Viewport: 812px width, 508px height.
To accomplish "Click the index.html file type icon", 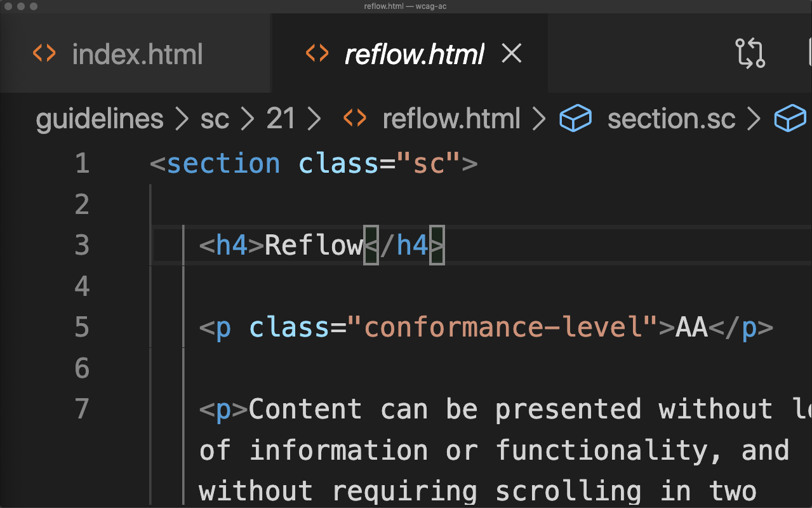I will point(44,53).
